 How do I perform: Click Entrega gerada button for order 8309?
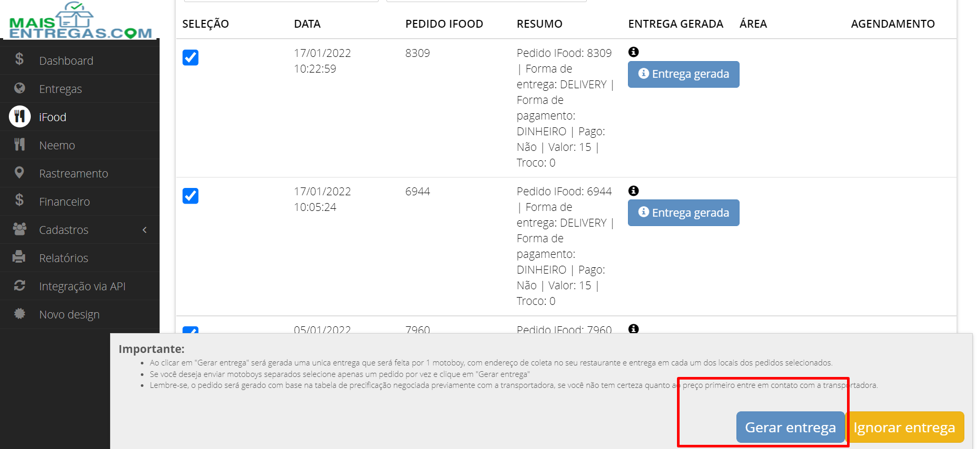click(x=683, y=74)
